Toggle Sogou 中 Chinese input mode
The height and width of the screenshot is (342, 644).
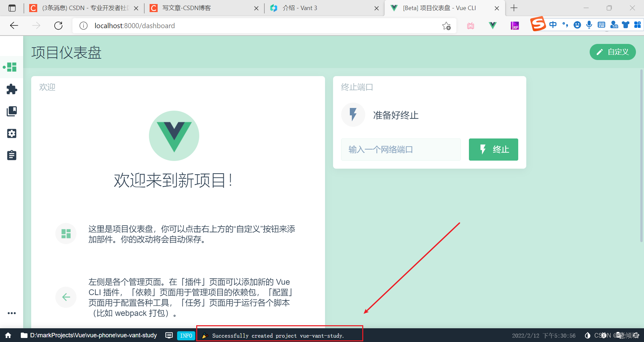553,24
